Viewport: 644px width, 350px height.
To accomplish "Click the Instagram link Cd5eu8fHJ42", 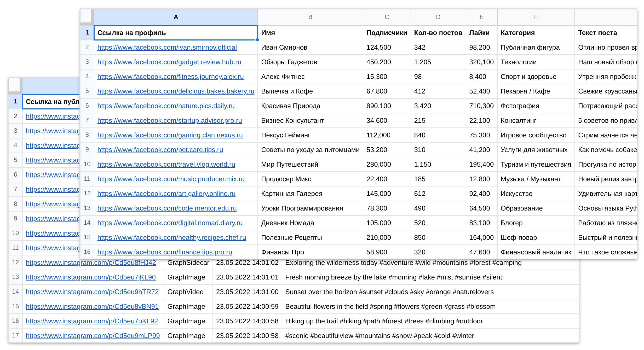I will click(x=91, y=262).
